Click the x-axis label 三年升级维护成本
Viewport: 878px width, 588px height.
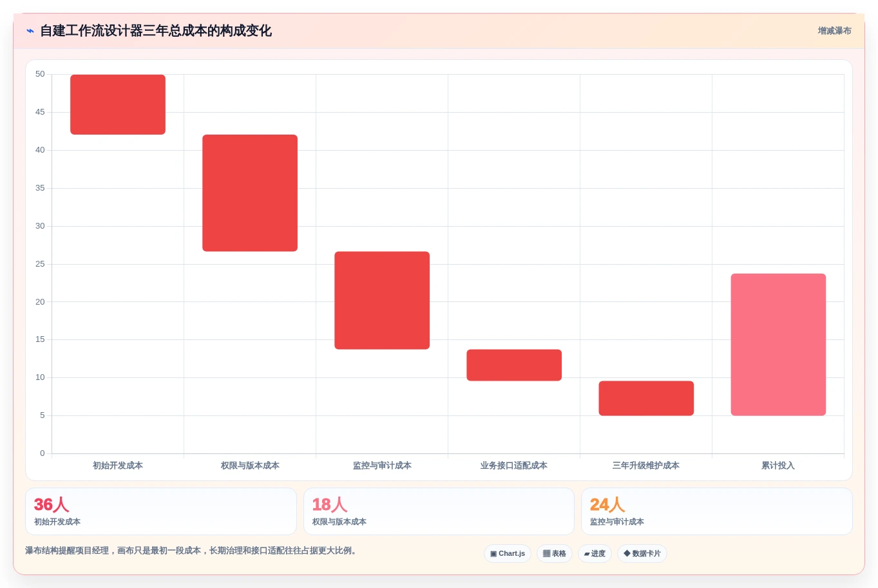[x=646, y=466]
